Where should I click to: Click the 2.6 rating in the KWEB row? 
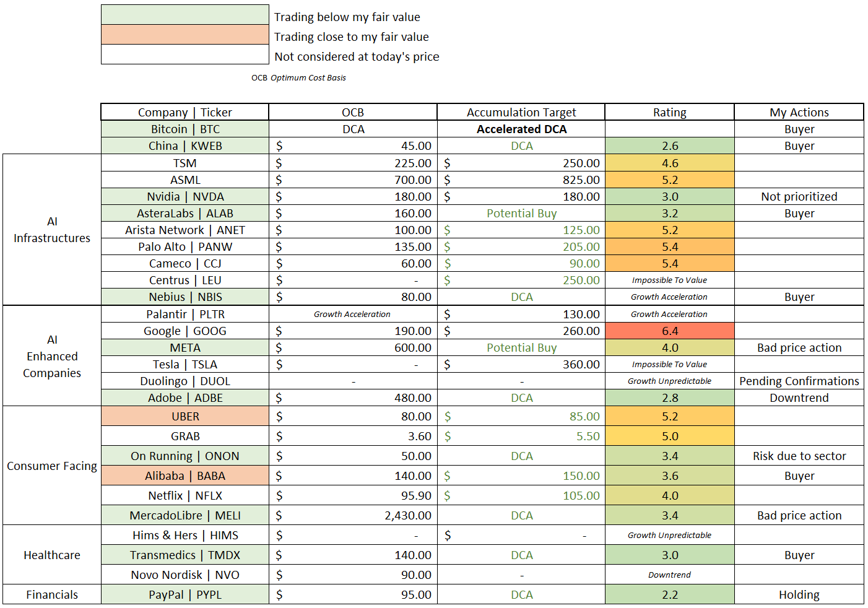[670, 145]
